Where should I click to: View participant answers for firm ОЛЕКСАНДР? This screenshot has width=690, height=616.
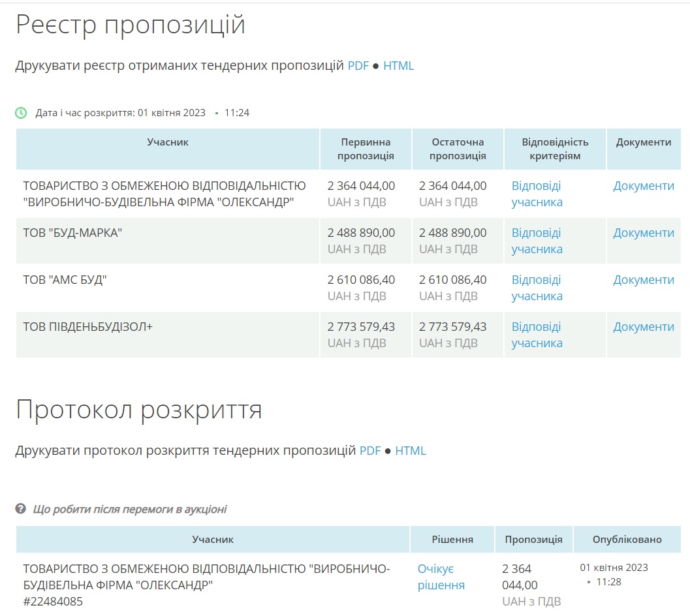coord(537,194)
